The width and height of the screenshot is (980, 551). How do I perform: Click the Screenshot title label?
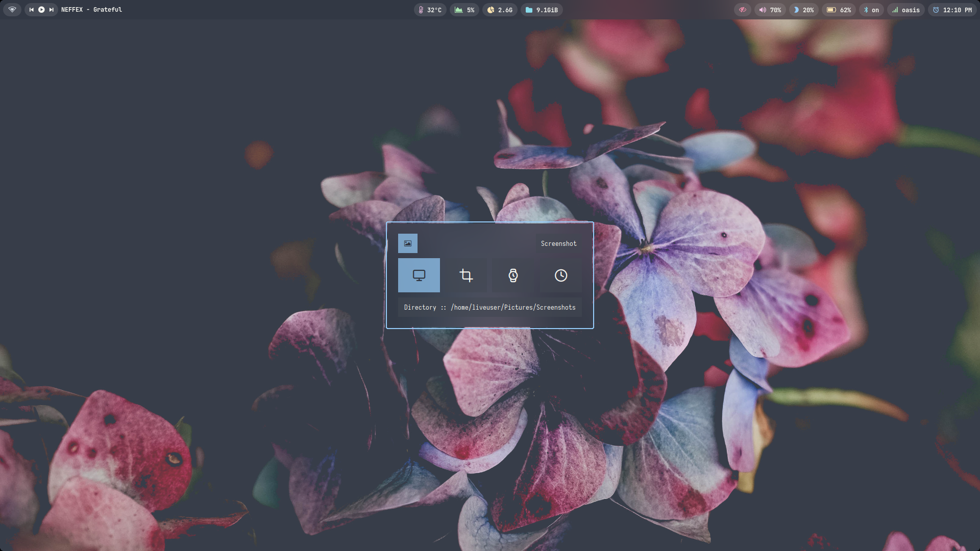click(x=558, y=244)
